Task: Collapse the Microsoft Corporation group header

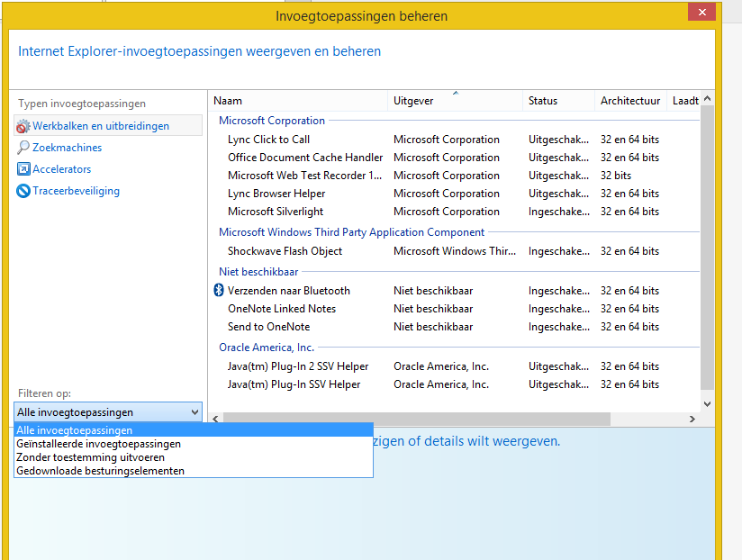Action: click(x=272, y=121)
